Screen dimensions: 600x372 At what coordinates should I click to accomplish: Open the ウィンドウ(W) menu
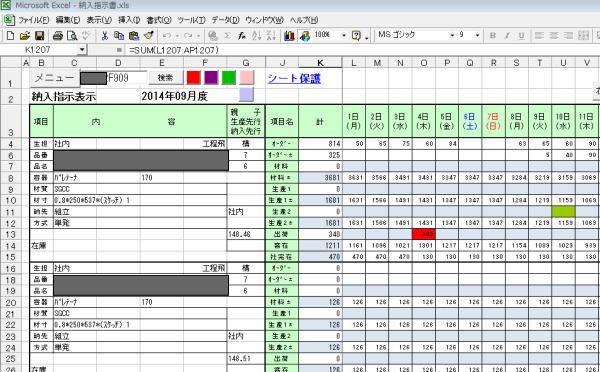[x=264, y=20]
